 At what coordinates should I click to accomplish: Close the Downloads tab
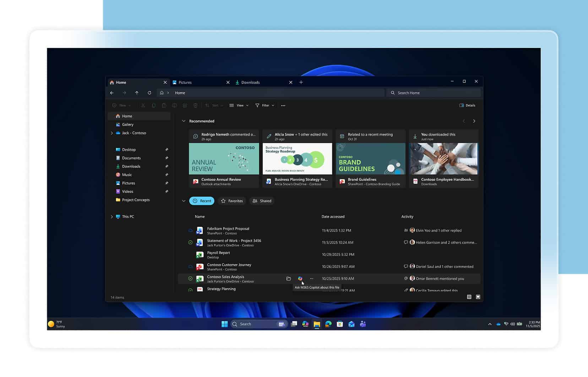[x=291, y=82]
